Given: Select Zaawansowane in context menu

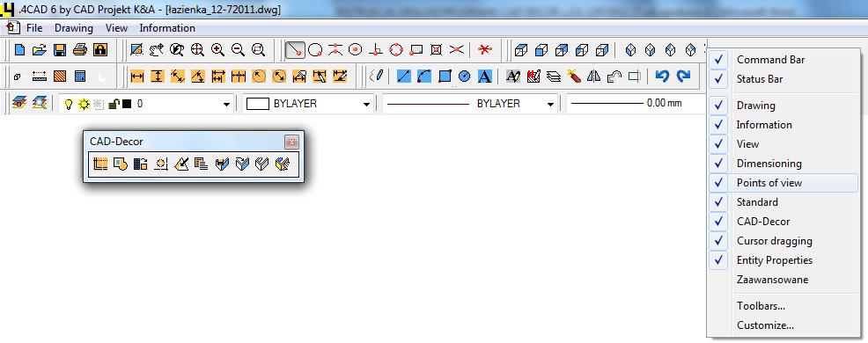Looking at the screenshot, I should tap(783, 280).
